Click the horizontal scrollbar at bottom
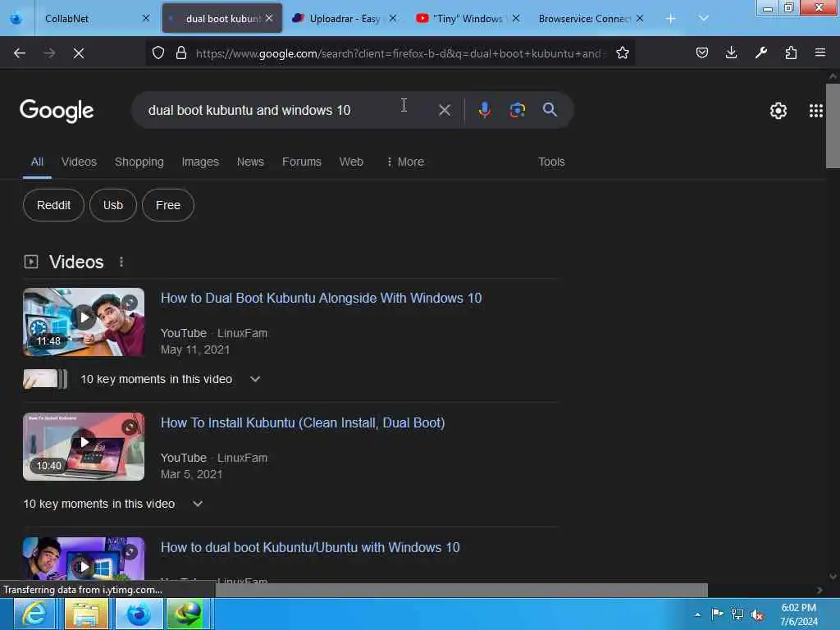 click(461, 591)
